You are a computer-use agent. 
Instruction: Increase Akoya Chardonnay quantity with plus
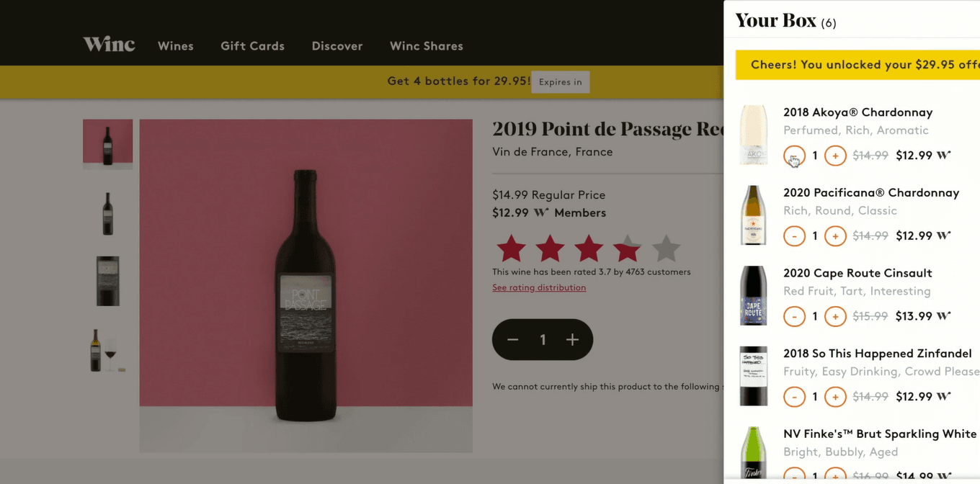835,156
